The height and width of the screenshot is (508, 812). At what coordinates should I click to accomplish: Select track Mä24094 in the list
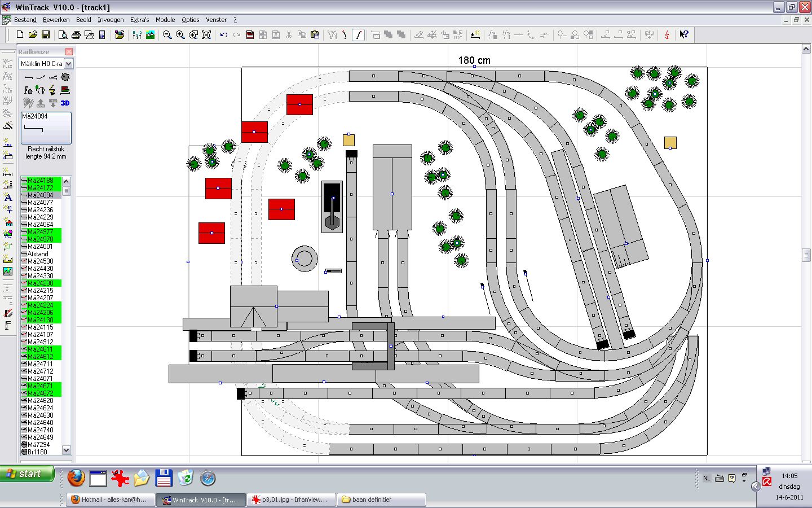41,195
